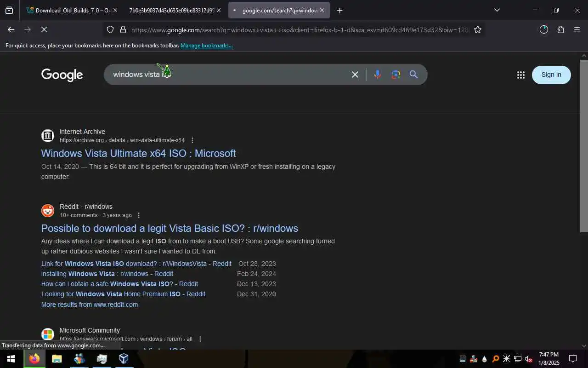Open the network tray icon
588x368 pixels.
coord(518,359)
